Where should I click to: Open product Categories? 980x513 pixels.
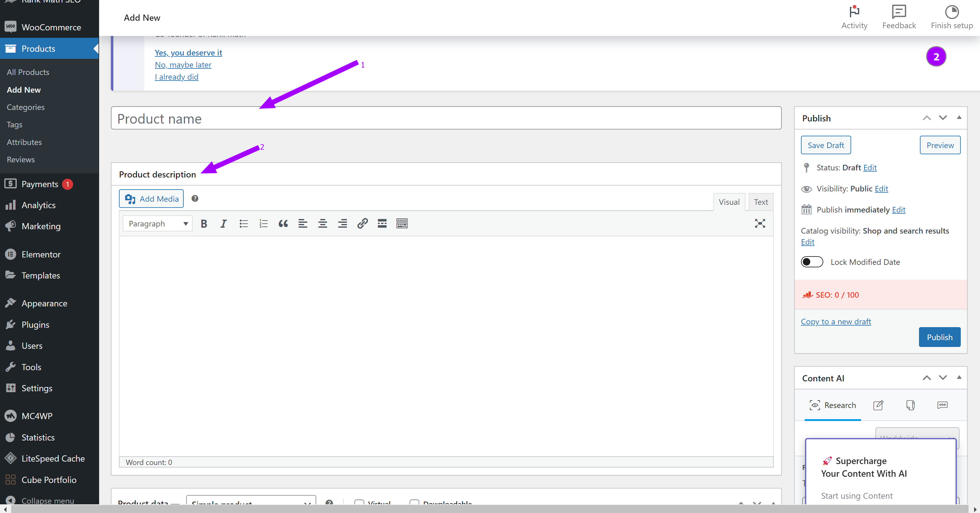click(x=25, y=107)
